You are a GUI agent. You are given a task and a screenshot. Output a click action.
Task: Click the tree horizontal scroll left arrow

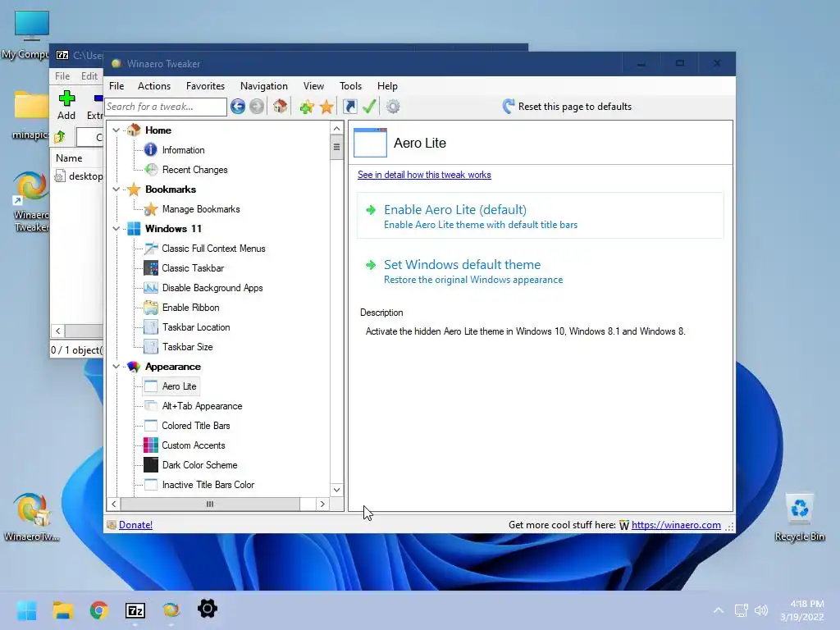pos(113,504)
